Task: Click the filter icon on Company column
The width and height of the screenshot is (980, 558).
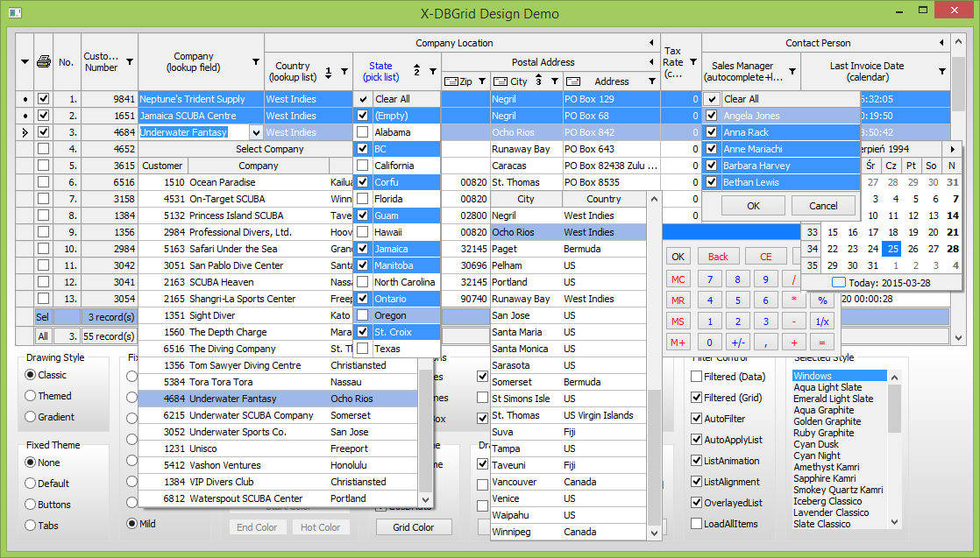Action: tap(256, 62)
